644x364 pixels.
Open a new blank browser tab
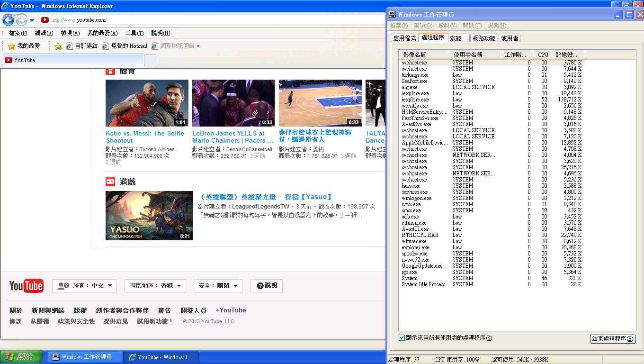point(151,60)
